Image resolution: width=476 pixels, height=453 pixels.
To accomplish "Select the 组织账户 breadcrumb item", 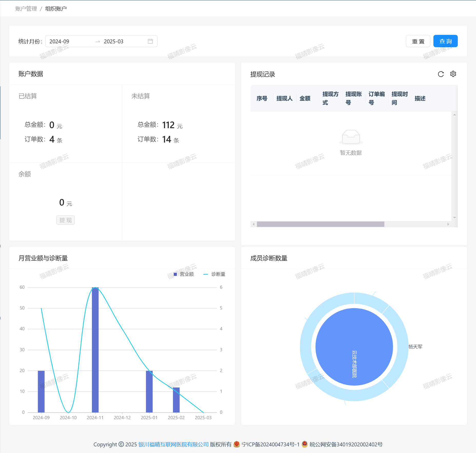I will click(56, 9).
